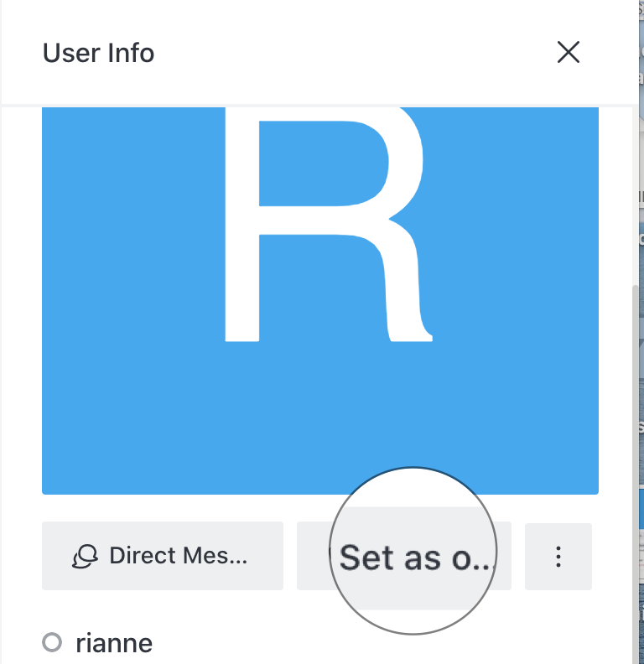Click the offline status circle beside rianne
This screenshot has height=664, width=644.
tap(52, 643)
